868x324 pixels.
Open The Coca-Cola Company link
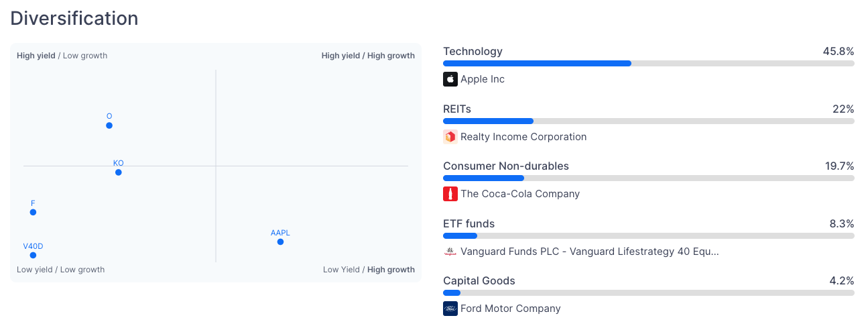(520, 194)
